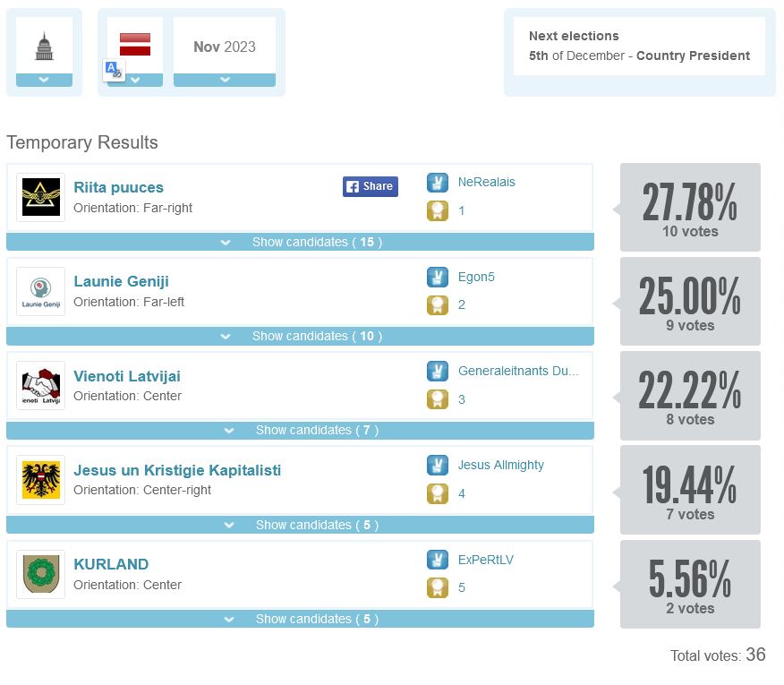This screenshot has height=685, width=784.
Task: Open the Egon5 player profile link
Action: 476,277
